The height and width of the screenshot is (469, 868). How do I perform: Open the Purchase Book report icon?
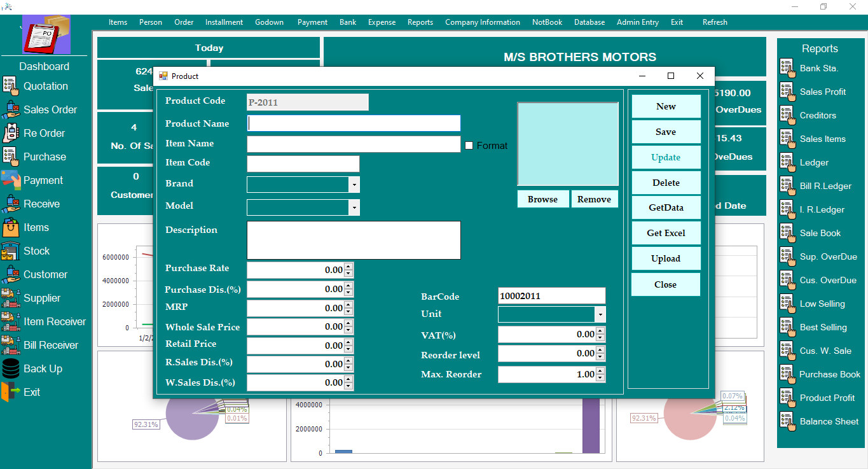788,374
